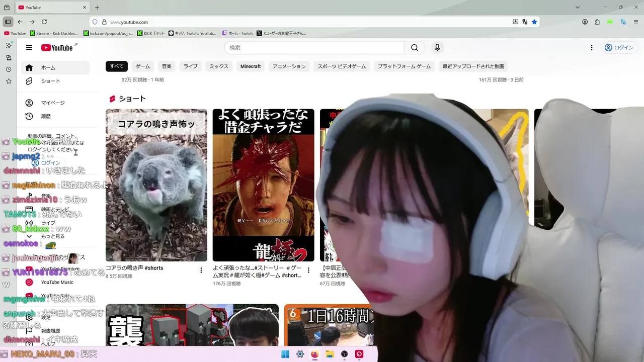The height and width of the screenshot is (362, 644).
Task: Show site security padlock info
Action: [104, 22]
